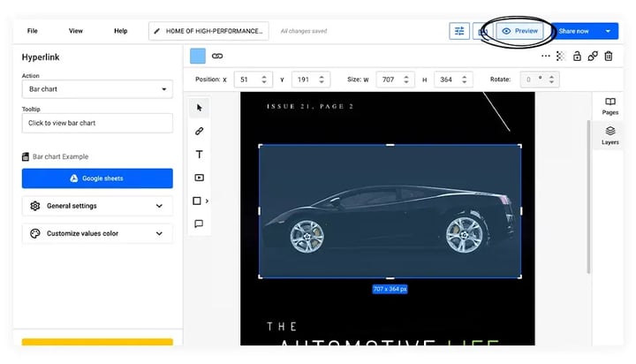Open the Layers panel
The height and width of the screenshot is (364, 636).
610,135
